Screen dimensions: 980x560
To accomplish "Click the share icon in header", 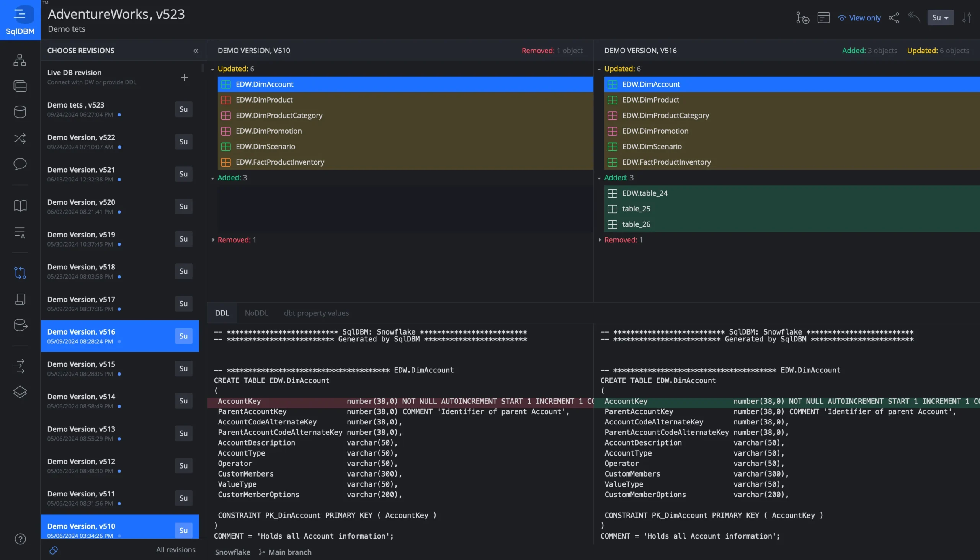I will pyautogui.click(x=894, y=18).
